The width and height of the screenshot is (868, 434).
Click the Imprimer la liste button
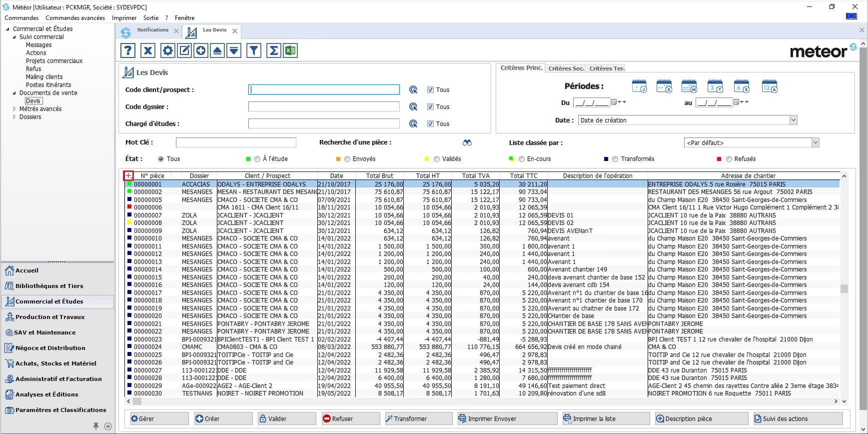(606, 418)
